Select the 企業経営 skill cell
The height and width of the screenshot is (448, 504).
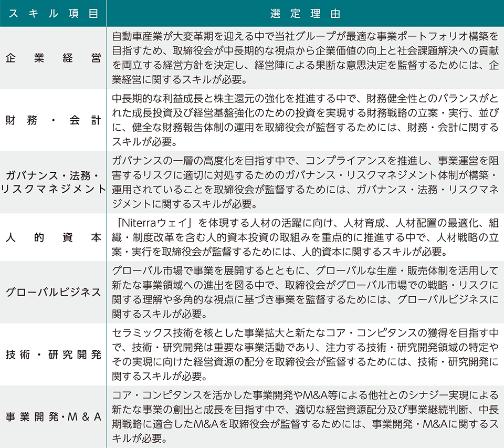point(53,58)
